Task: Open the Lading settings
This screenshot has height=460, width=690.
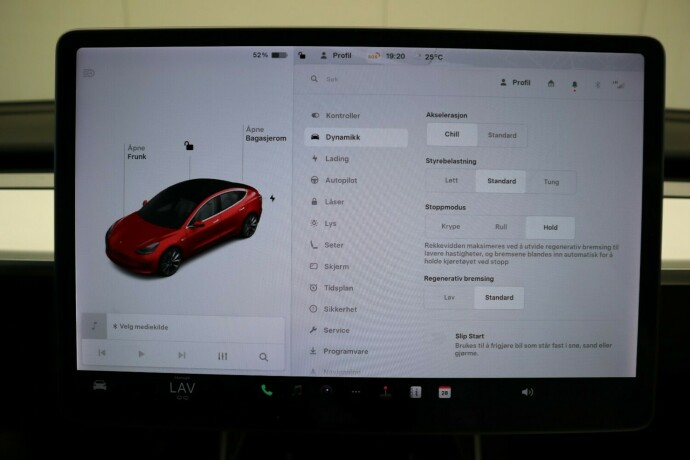Action: 330,158
